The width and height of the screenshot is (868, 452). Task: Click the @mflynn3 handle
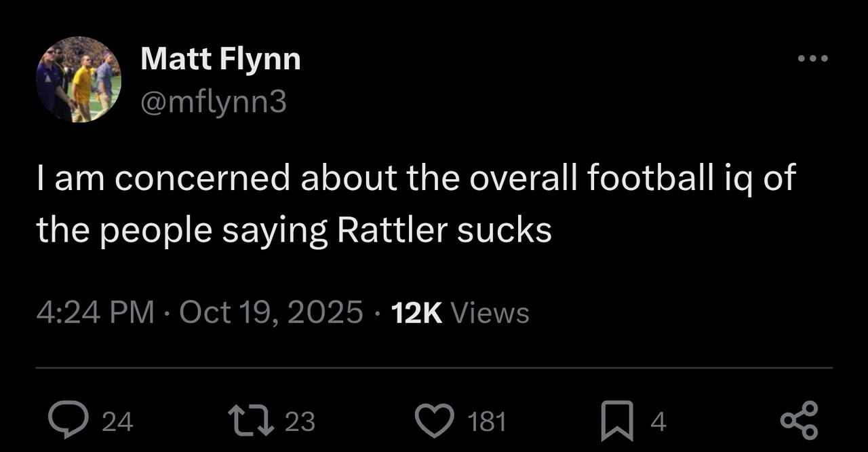(214, 102)
